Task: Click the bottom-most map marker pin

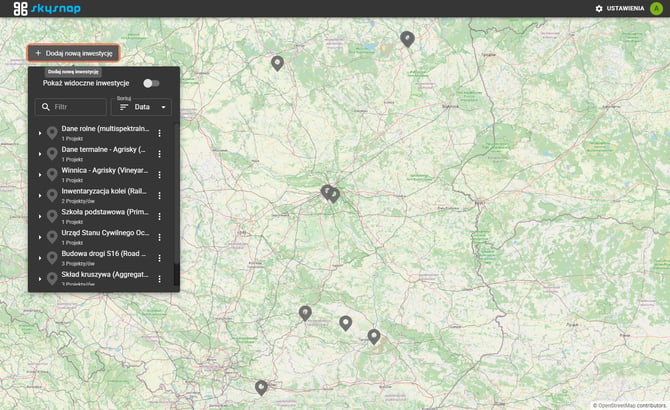Action: point(261,388)
